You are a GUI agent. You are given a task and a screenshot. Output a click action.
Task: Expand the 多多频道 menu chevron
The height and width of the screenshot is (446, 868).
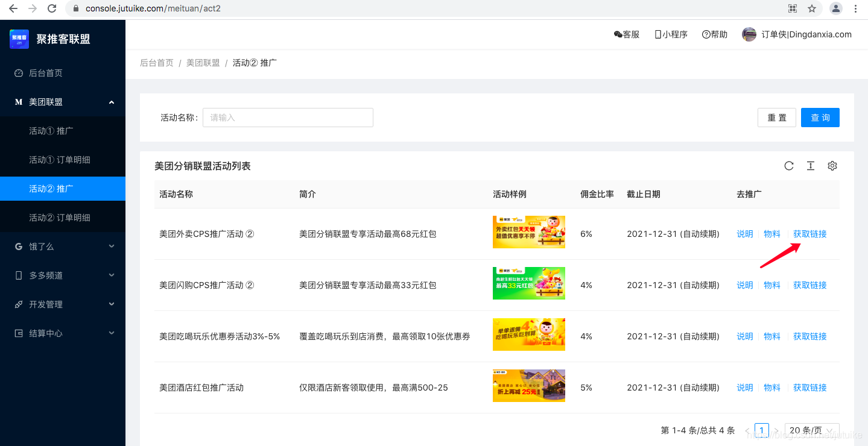[x=112, y=275]
